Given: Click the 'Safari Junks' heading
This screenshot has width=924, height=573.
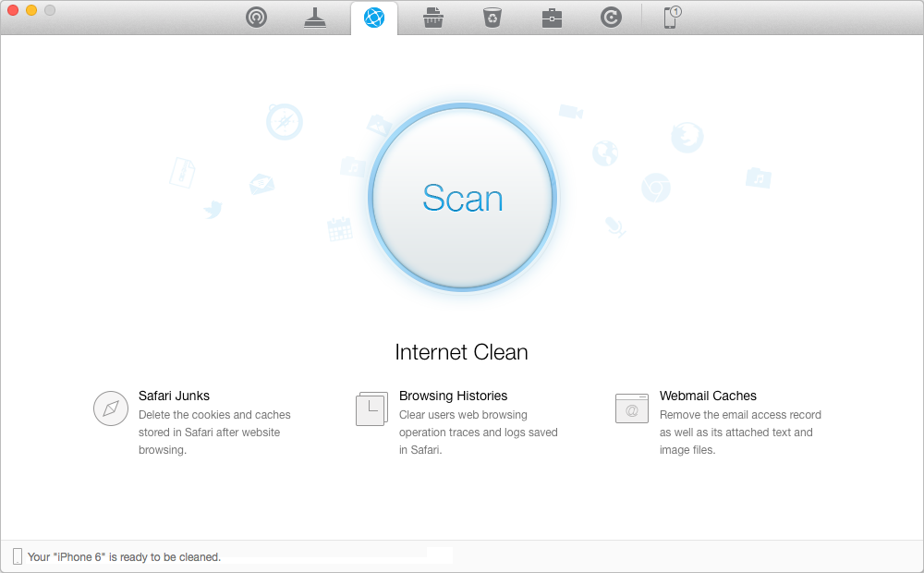Looking at the screenshot, I should click(x=174, y=396).
